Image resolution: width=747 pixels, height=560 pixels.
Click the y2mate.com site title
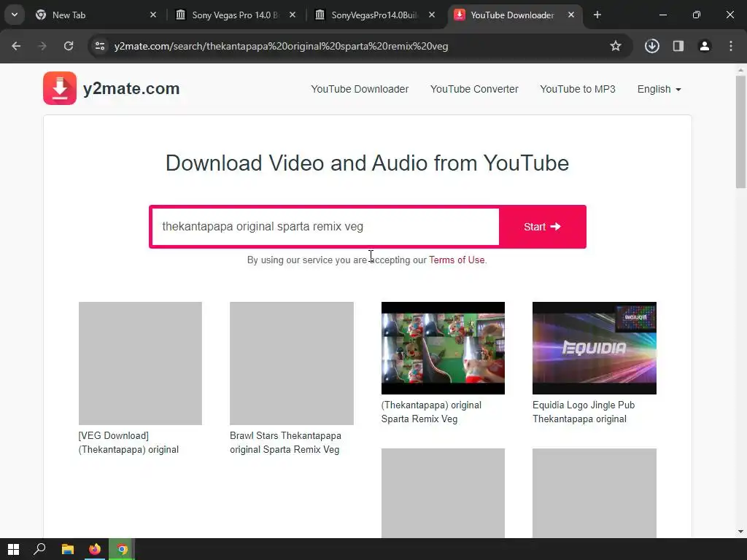pos(131,88)
